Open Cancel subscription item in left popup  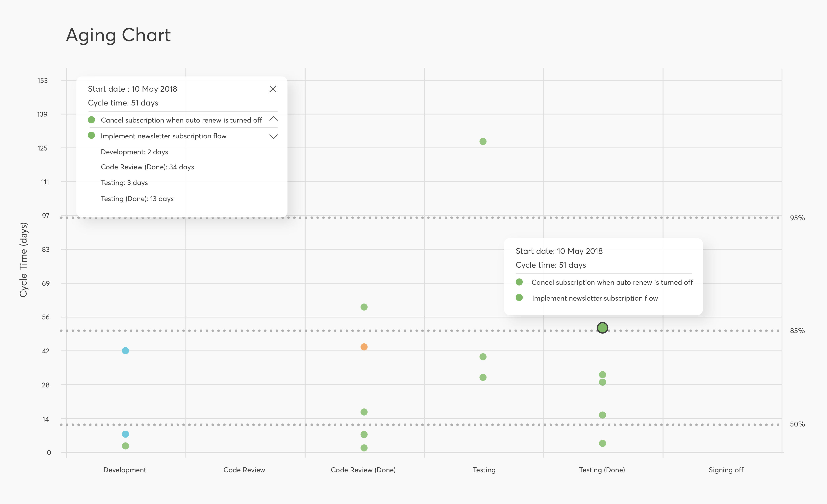[181, 120]
